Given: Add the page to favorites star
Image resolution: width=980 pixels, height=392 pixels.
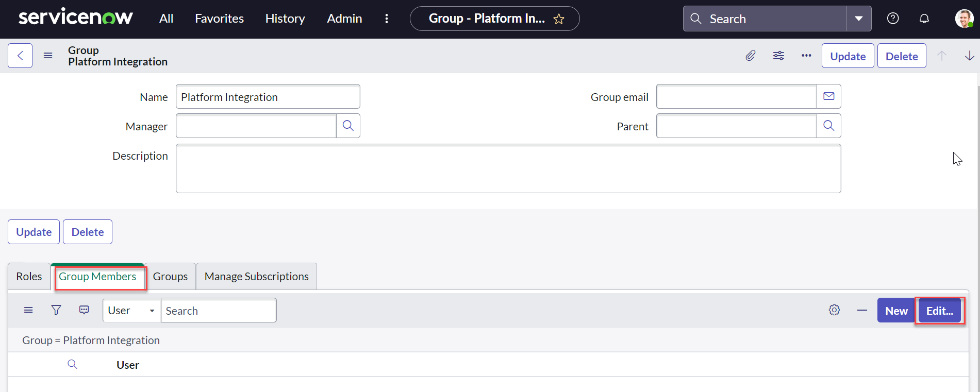Looking at the screenshot, I should tap(559, 19).
